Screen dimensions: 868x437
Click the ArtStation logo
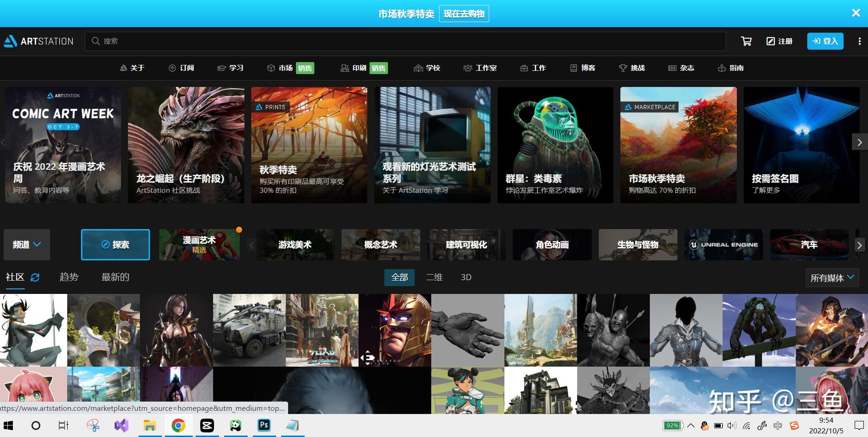click(x=39, y=41)
